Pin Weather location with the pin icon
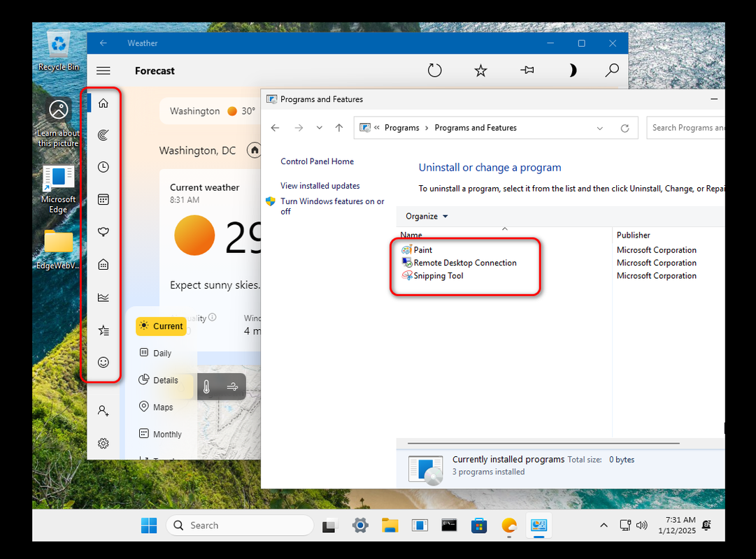The height and width of the screenshot is (559, 756). point(527,71)
